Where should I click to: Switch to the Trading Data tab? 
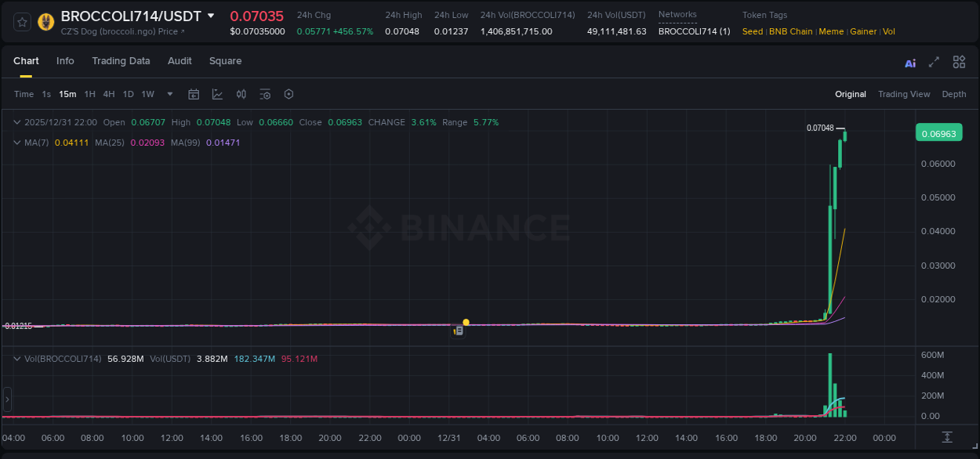(x=121, y=60)
